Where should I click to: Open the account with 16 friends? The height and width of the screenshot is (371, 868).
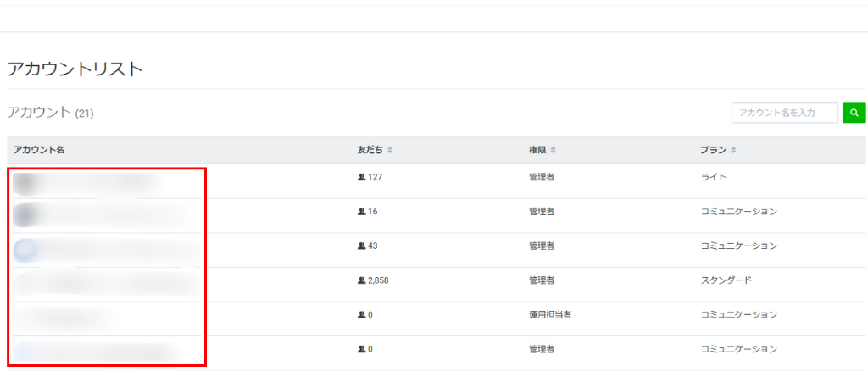pos(102,215)
